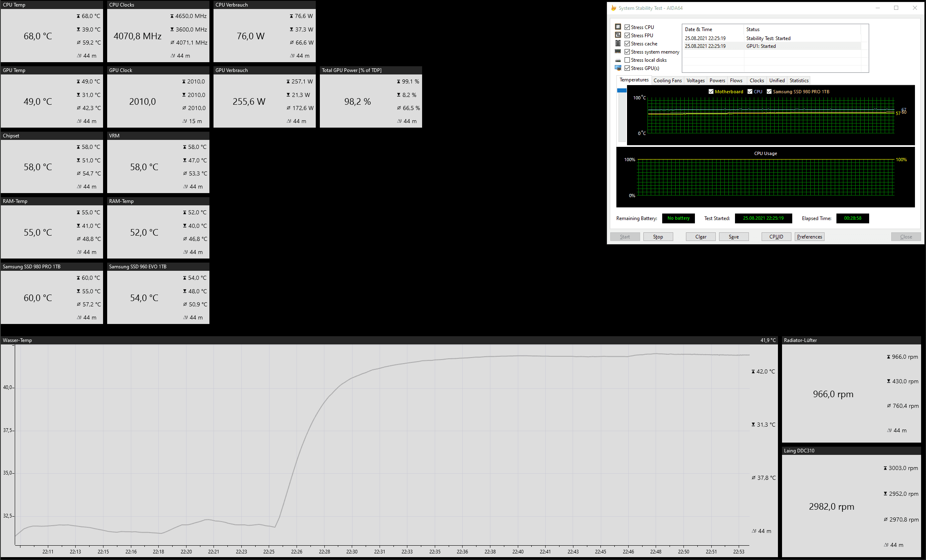Click the elapsed-time icon in CPU Temp panel

(79, 56)
